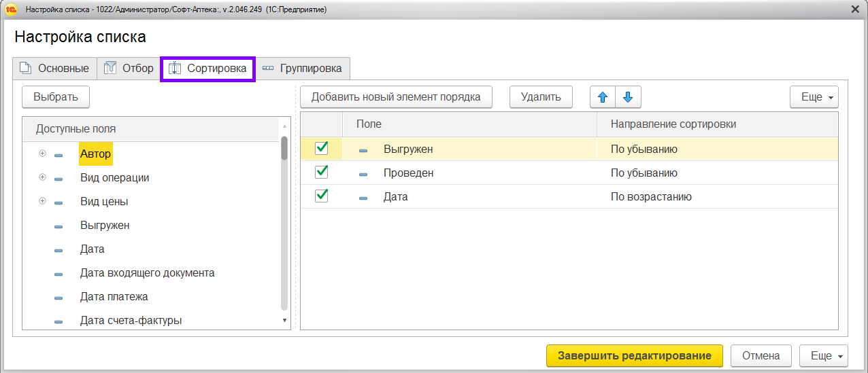Click the field icon next to Дата платежа
Screen dimensions: 868x373
point(59,298)
